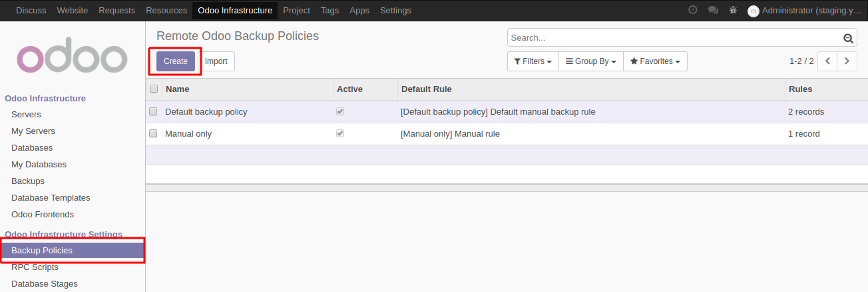Viewport: 868px width, 292px height.
Task: Toggle Active checkbox for Manual only
Action: tap(340, 133)
